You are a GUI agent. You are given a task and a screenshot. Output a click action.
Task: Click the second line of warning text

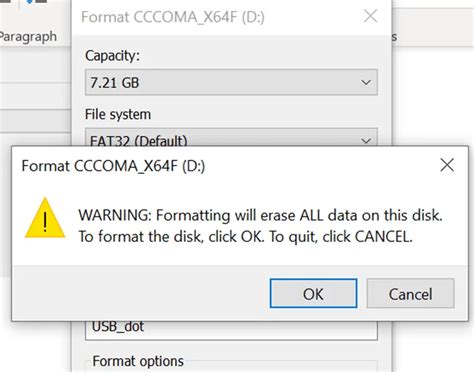point(246,237)
